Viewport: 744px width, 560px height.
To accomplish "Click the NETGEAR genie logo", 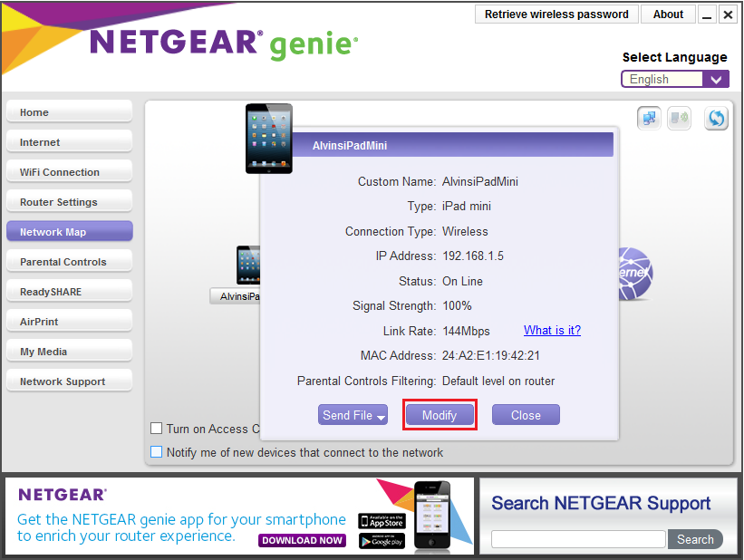I will click(223, 43).
